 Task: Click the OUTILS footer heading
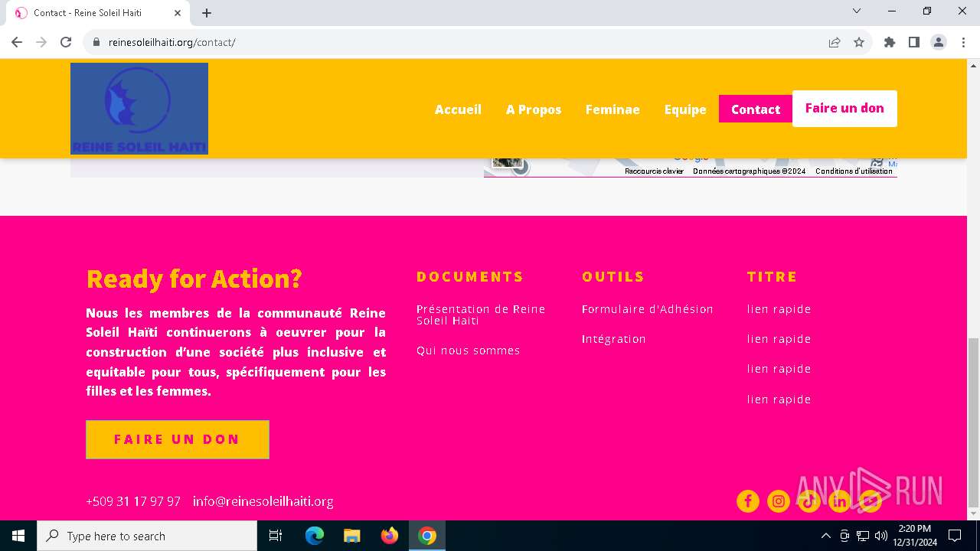613,276
